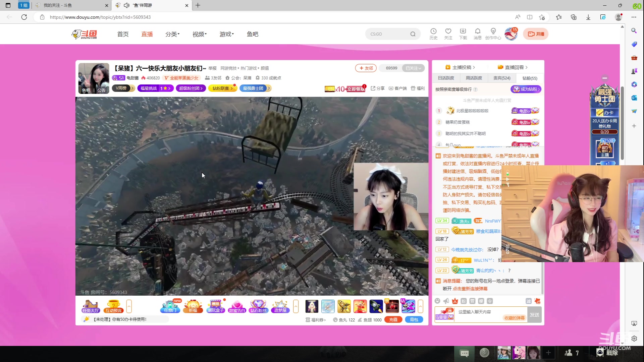Expand arrow next to 互动预言

[x=129, y=306]
